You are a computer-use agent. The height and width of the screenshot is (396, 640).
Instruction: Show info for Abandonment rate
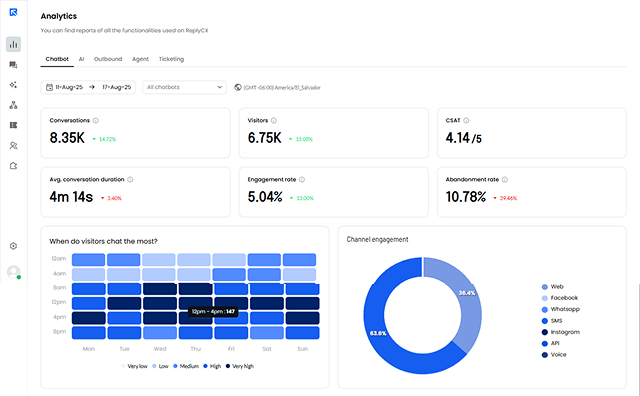[504, 180]
